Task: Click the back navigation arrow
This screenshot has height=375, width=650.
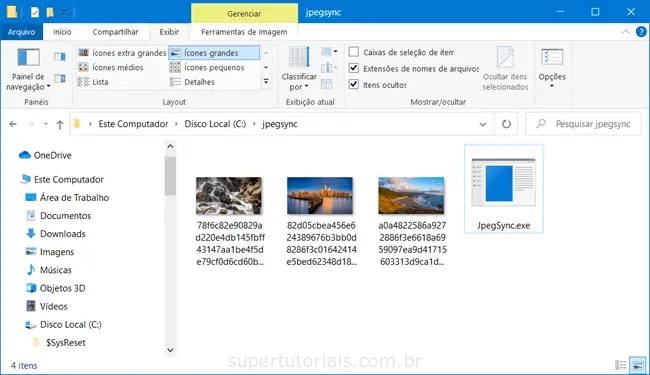Action: tap(13, 124)
